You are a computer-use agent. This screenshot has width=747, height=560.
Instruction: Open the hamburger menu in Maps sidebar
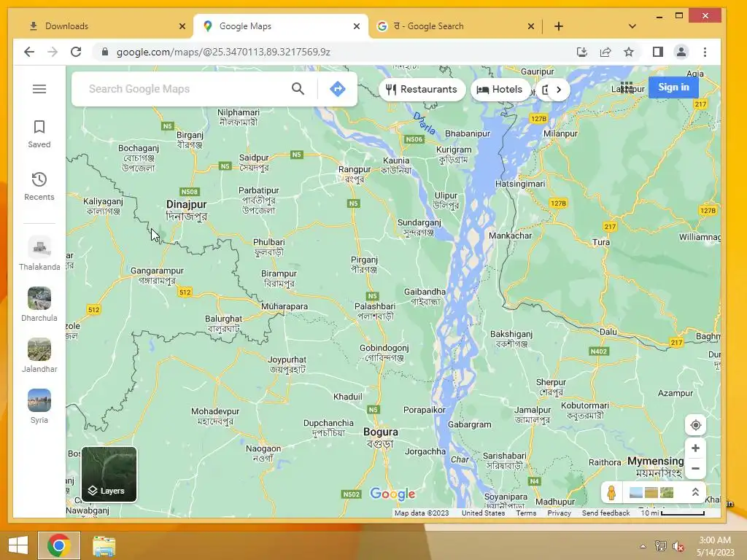click(39, 89)
